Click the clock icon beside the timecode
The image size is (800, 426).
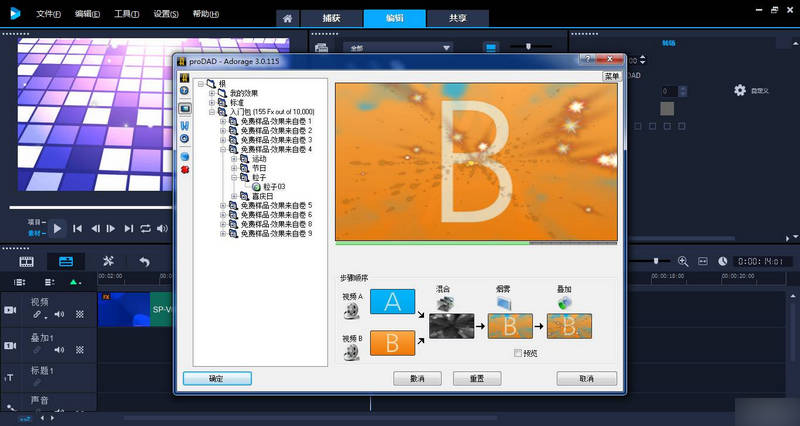pyautogui.click(x=722, y=261)
